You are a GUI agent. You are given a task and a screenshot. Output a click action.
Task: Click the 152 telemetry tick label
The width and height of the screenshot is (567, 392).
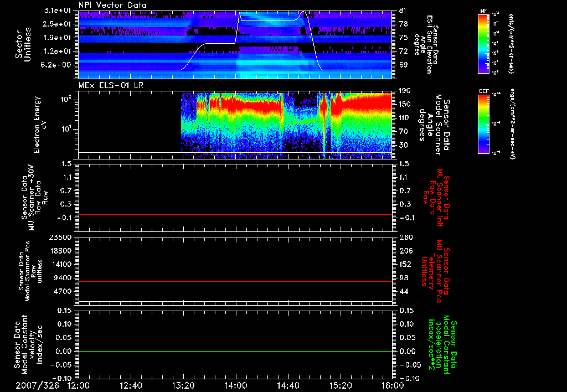[x=405, y=264]
